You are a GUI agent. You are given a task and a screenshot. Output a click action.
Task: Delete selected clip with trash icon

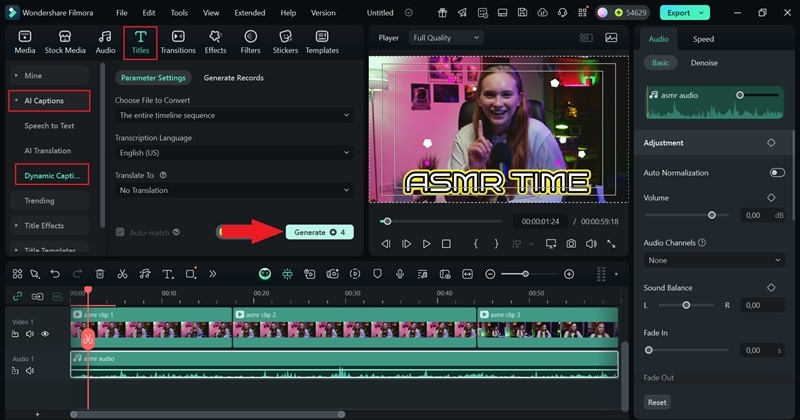click(100, 274)
